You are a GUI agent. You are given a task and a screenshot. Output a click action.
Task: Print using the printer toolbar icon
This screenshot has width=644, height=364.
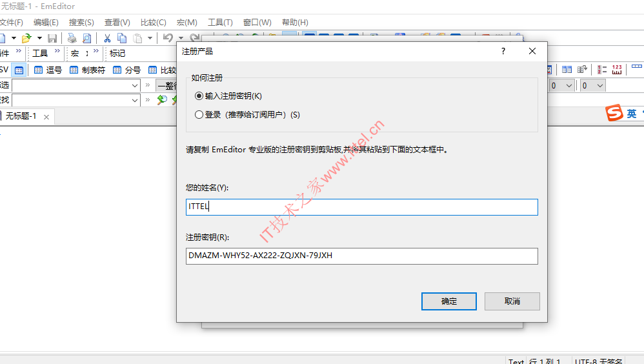pyautogui.click(x=72, y=38)
